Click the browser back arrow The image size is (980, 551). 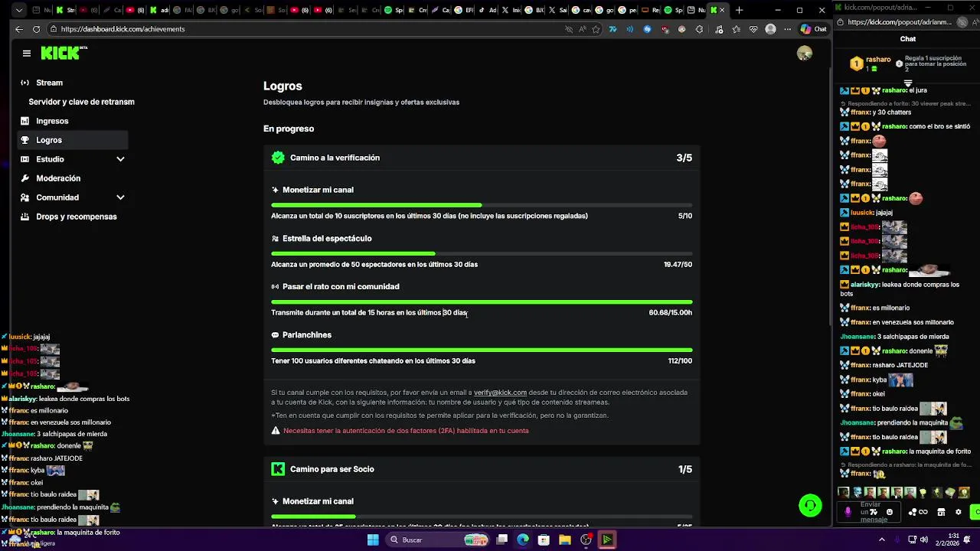(19, 29)
